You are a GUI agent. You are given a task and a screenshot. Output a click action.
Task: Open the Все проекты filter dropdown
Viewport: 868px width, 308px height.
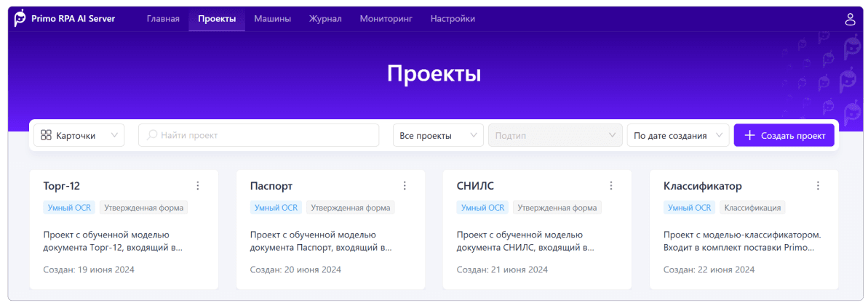[x=438, y=135]
